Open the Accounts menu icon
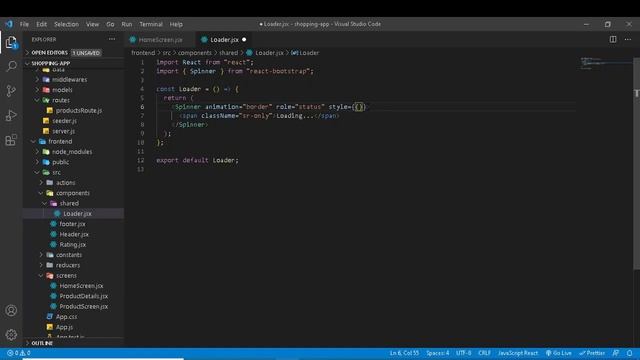The width and height of the screenshot is (640, 360). click(x=11, y=311)
